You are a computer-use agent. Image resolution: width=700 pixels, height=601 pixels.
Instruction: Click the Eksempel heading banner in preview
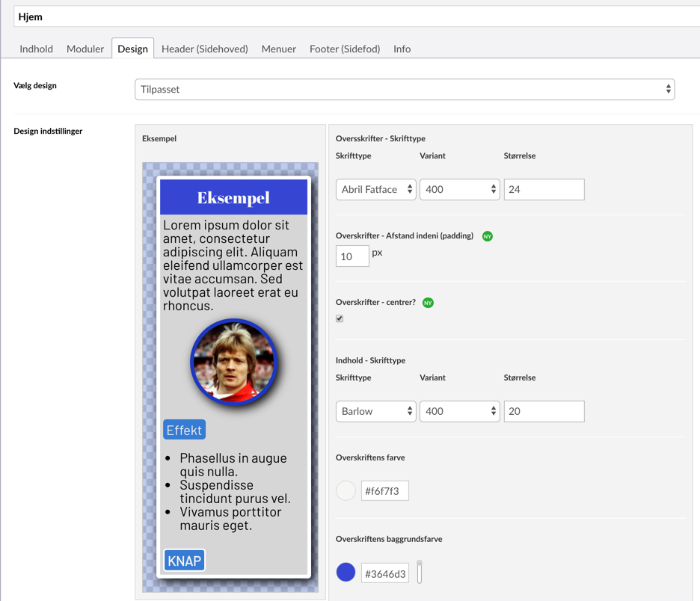pyautogui.click(x=233, y=197)
